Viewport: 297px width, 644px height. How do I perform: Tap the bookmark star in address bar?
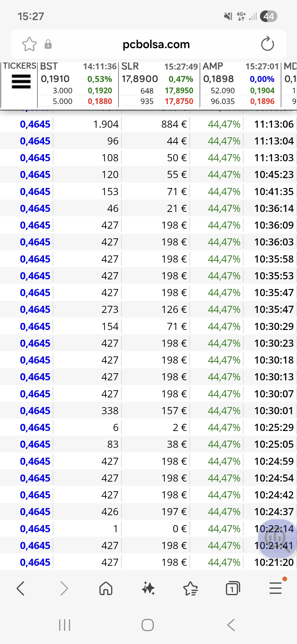click(x=29, y=44)
